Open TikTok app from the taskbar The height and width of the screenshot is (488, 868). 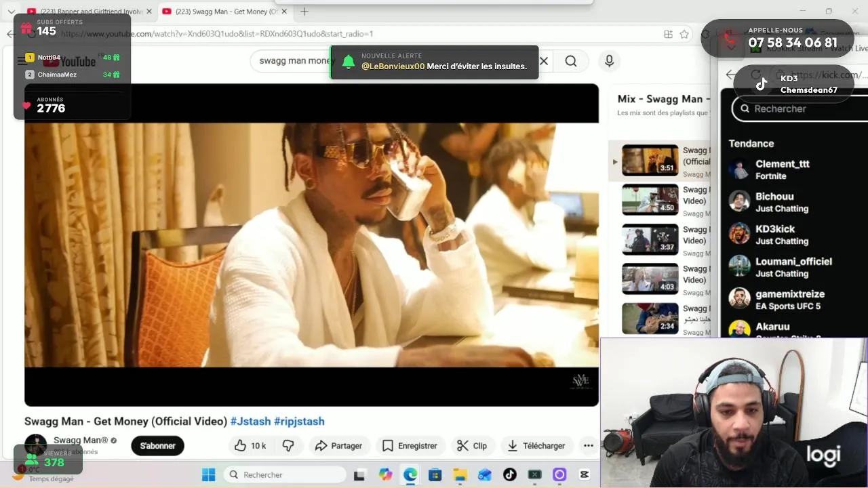510,474
